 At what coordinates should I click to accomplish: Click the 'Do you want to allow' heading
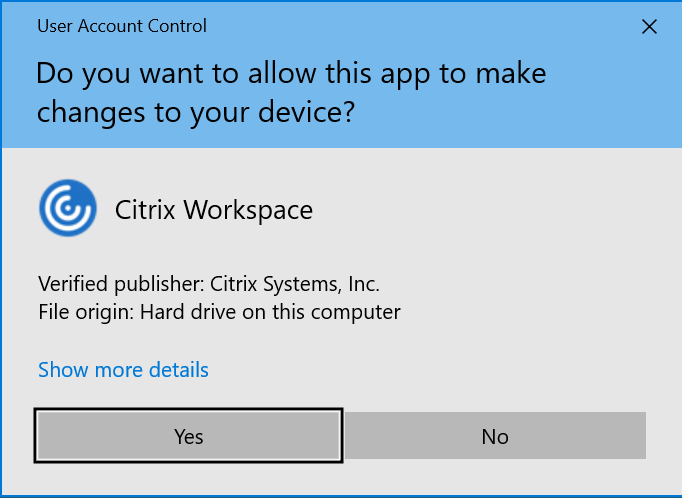point(291,74)
